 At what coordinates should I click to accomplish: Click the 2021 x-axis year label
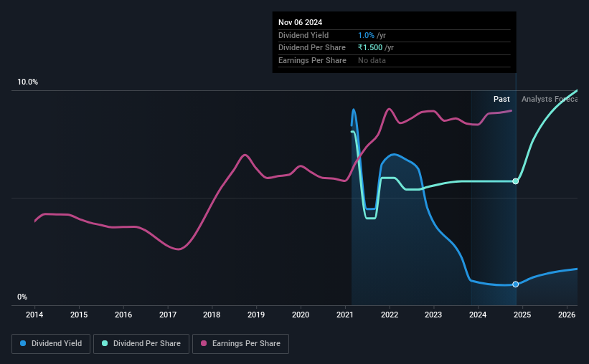(345, 315)
